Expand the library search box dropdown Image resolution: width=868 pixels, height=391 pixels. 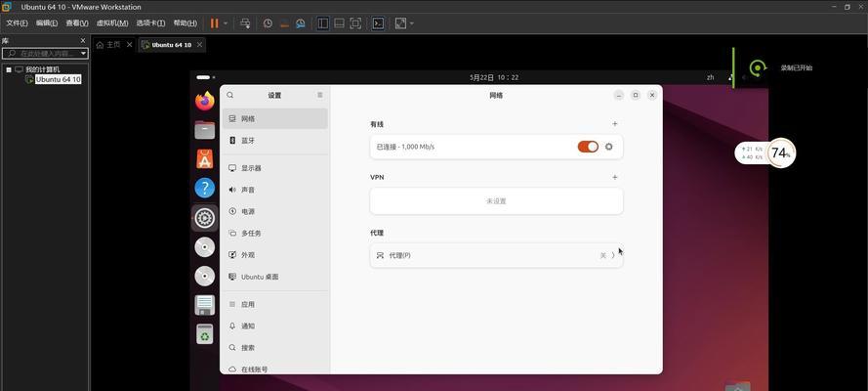pos(83,53)
